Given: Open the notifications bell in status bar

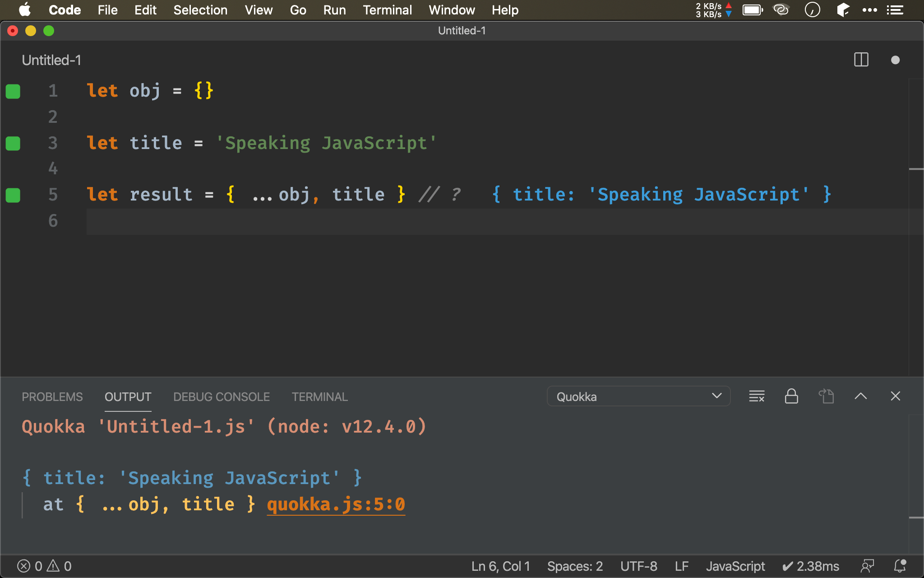Looking at the screenshot, I should pyautogui.click(x=900, y=566).
